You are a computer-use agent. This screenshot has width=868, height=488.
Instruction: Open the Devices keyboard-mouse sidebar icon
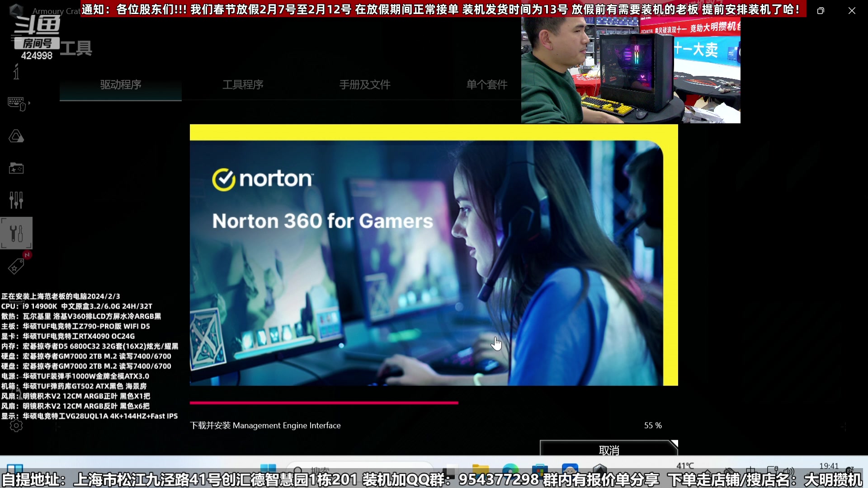(x=16, y=104)
